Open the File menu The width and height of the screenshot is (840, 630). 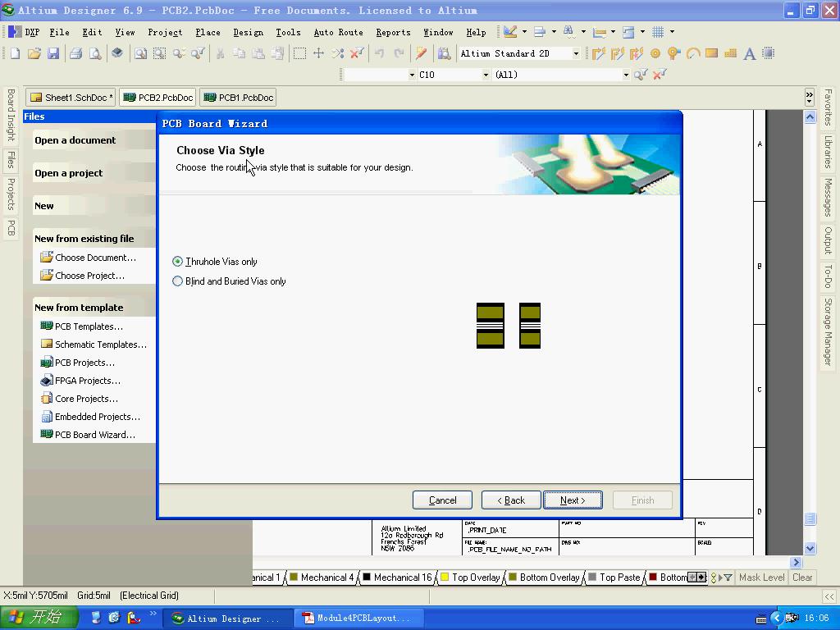click(59, 32)
